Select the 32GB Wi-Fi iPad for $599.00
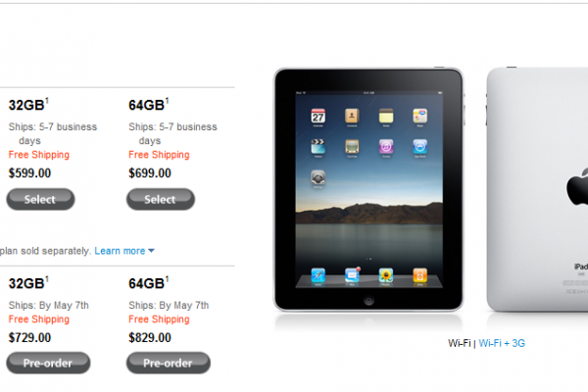Screen dimensions: 588x392 [x=40, y=199]
